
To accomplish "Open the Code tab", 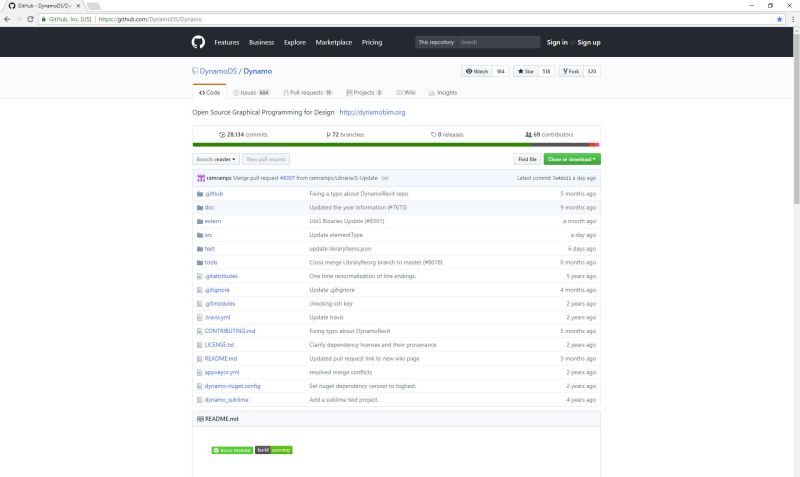I will coord(209,92).
